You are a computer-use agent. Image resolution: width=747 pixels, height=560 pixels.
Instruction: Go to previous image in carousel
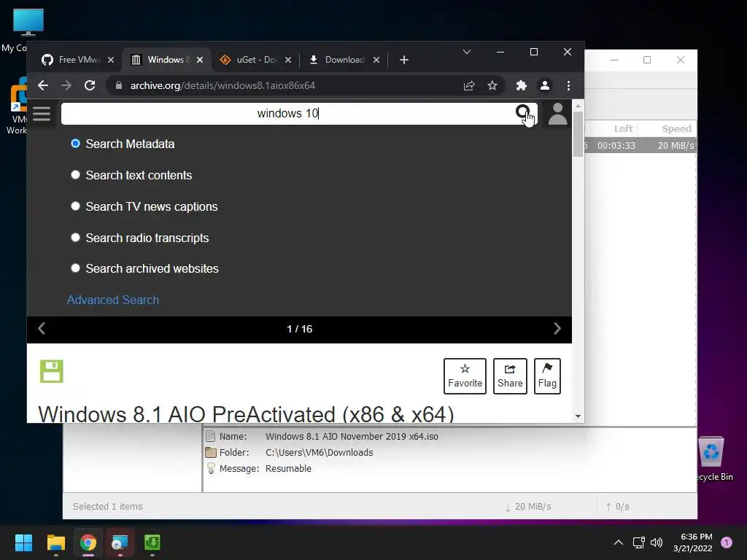(42, 329)
